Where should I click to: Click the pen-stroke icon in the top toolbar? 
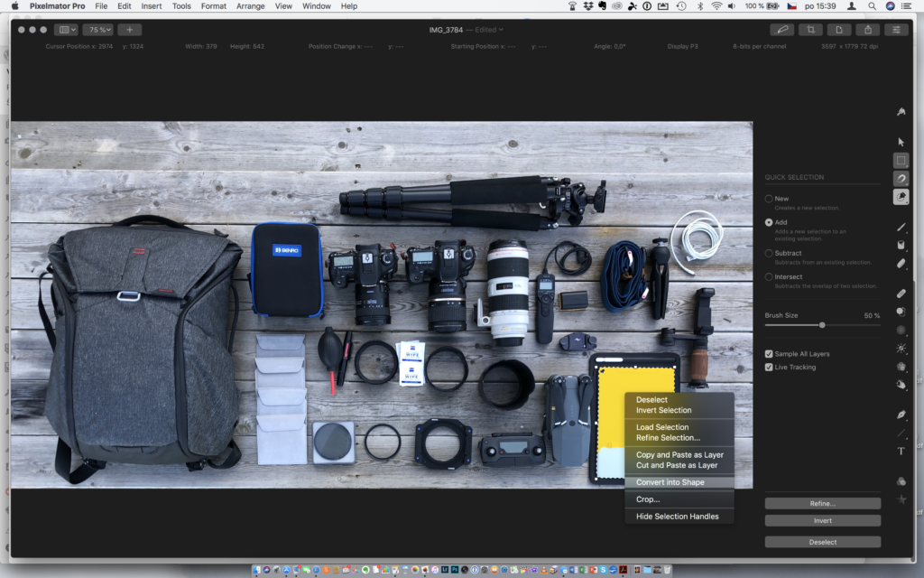coord(782,30)
